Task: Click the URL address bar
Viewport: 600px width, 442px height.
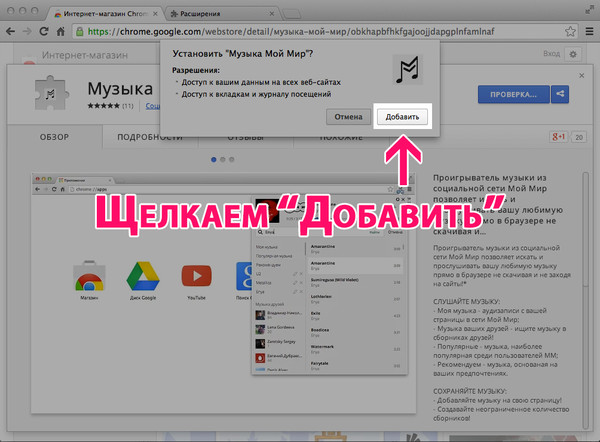Action: pyautogui.click(x=325, y=31)
